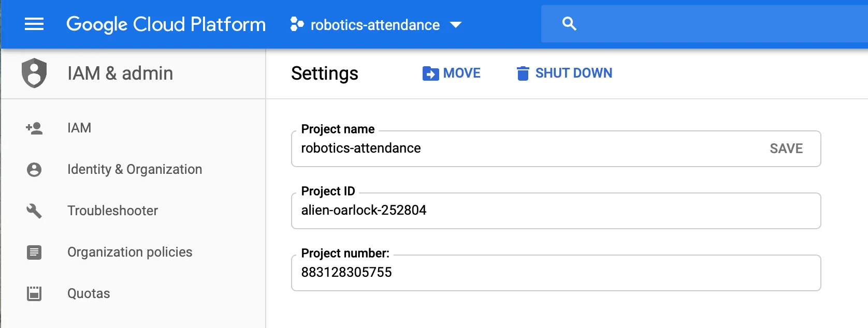Click the project hexagon icon

tap(297, 24)
